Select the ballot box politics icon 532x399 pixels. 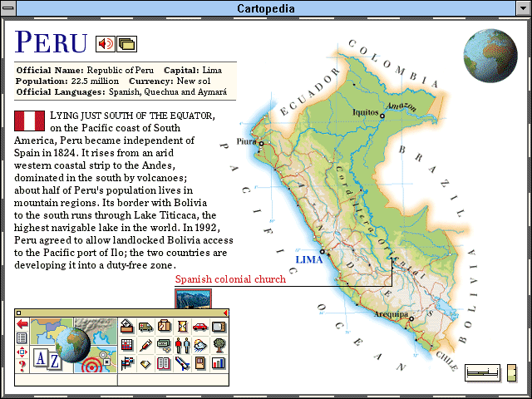[x=127, y=327]
